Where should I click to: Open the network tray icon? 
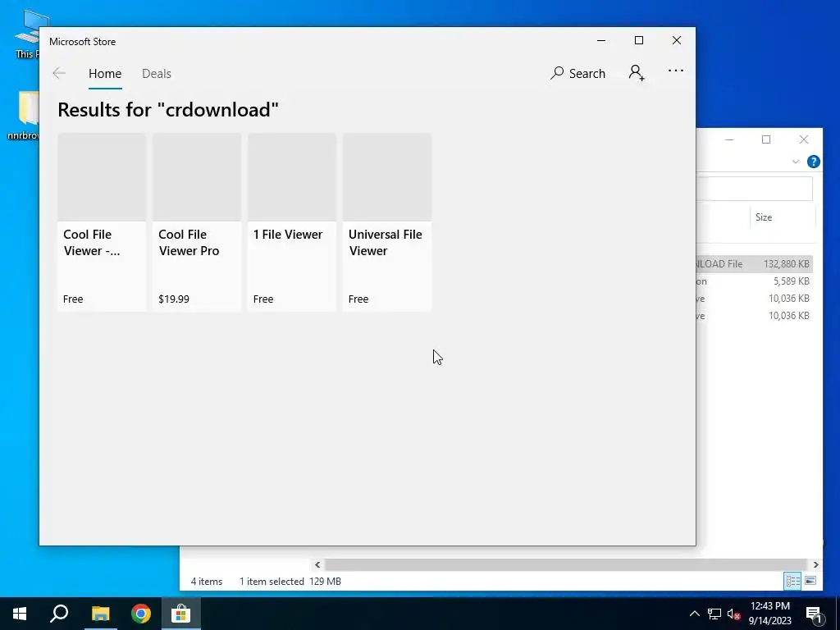pos(714,614)
